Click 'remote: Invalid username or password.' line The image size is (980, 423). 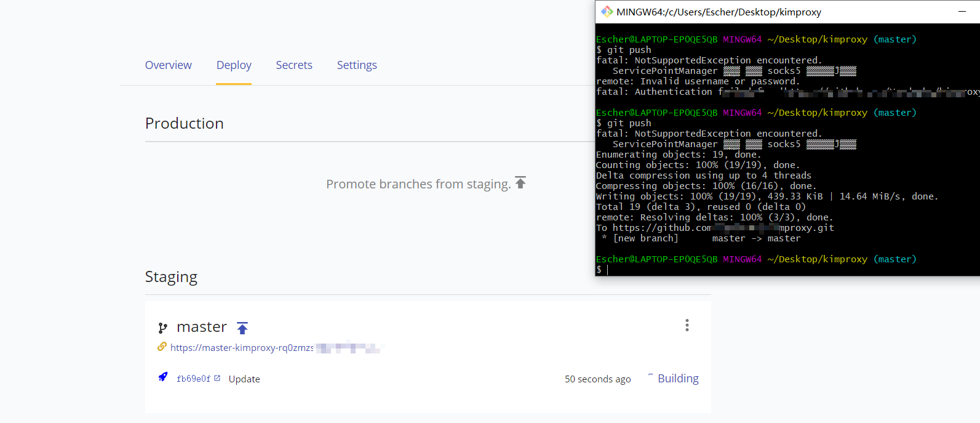[698, 81]
